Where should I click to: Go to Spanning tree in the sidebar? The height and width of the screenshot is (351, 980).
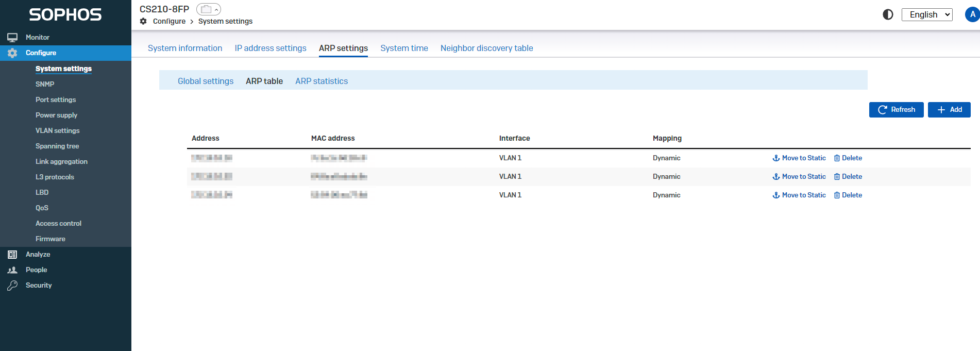point(57,146)
